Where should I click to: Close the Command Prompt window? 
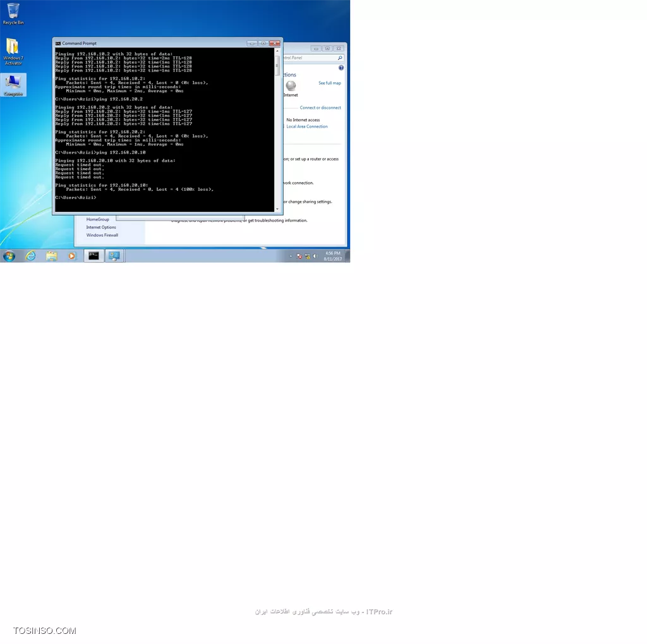click(x=275, y=43)
